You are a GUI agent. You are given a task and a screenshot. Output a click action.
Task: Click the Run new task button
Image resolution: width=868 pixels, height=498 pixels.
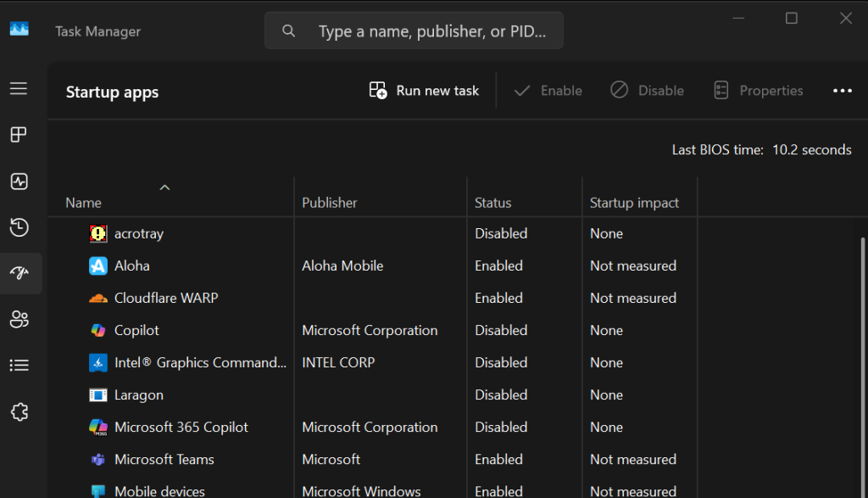click(425, 91)
